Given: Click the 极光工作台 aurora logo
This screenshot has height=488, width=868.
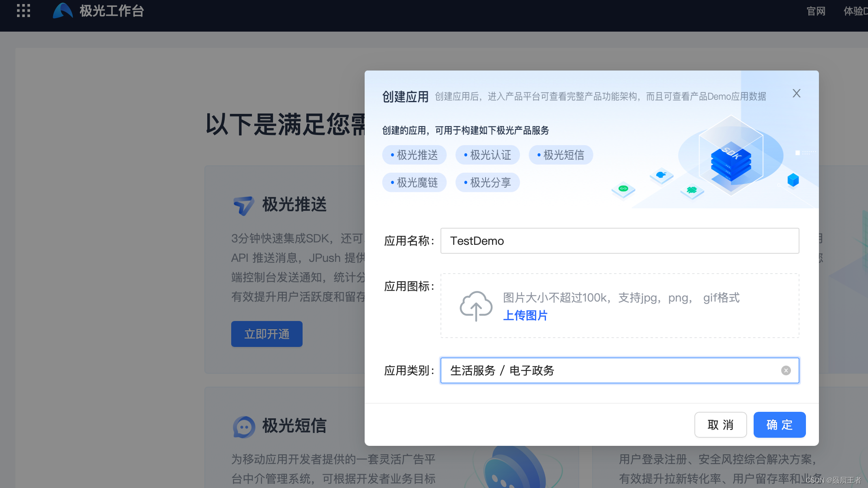Looking at the screenshot, I should pos(63,11).
